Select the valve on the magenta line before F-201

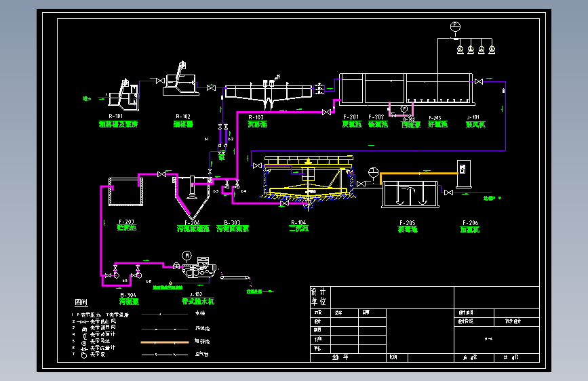coord(327,112)
